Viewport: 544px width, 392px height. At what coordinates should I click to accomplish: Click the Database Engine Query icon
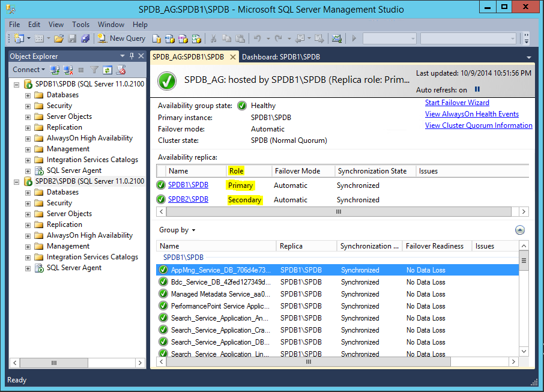(x=157, y=38)
